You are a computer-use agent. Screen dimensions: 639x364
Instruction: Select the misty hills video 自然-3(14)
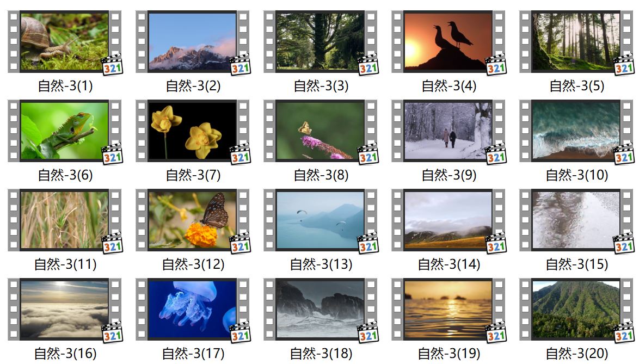coord(448,220)
